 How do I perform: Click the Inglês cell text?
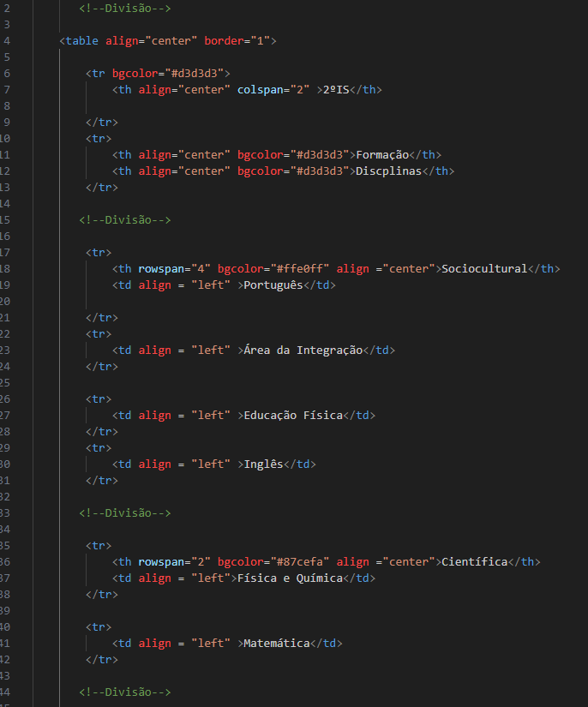point(263,464)
